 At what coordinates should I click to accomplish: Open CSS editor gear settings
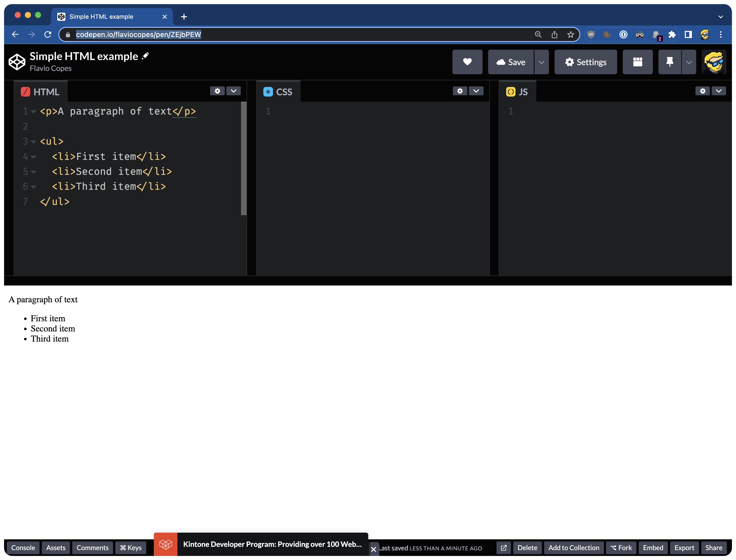click(x=460, y=91)
